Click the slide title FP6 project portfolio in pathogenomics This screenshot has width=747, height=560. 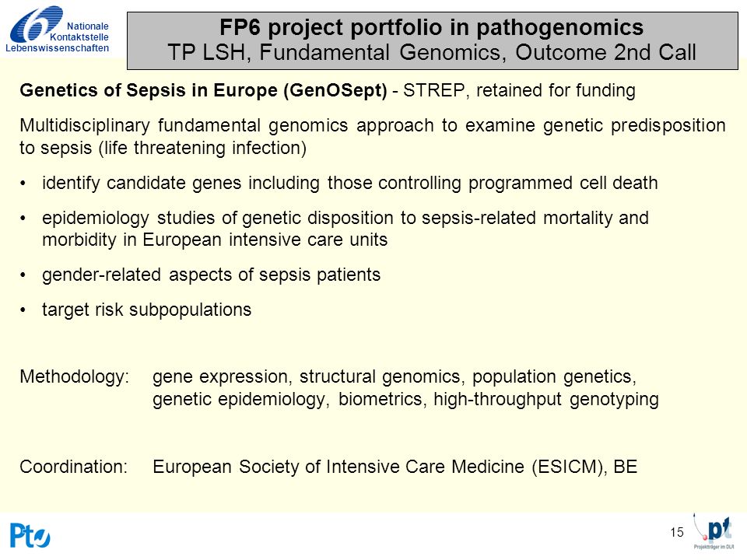(431, 27)
